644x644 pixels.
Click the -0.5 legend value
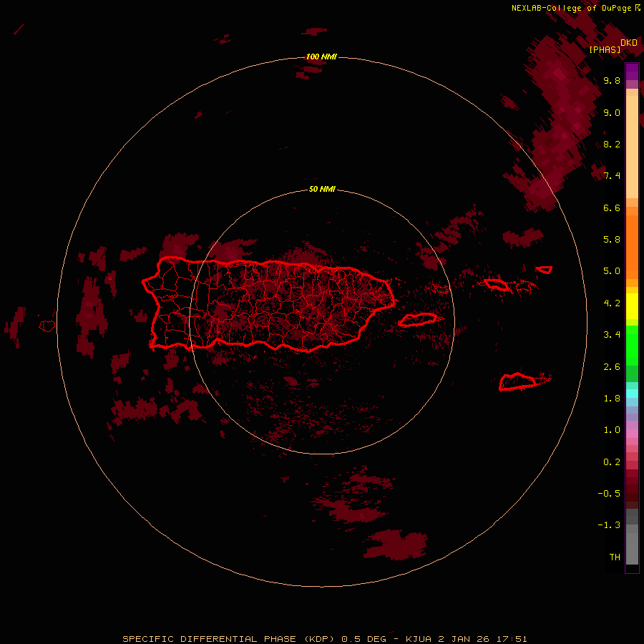609,494
